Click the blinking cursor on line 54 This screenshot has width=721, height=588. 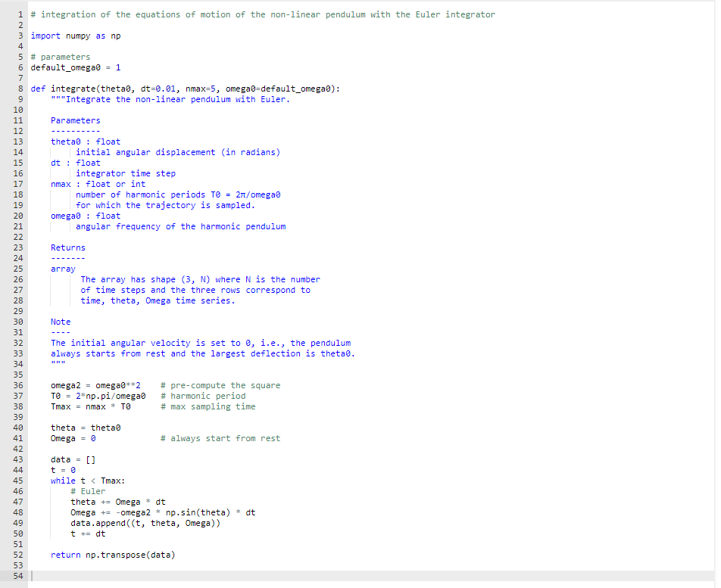pos(30,576)
